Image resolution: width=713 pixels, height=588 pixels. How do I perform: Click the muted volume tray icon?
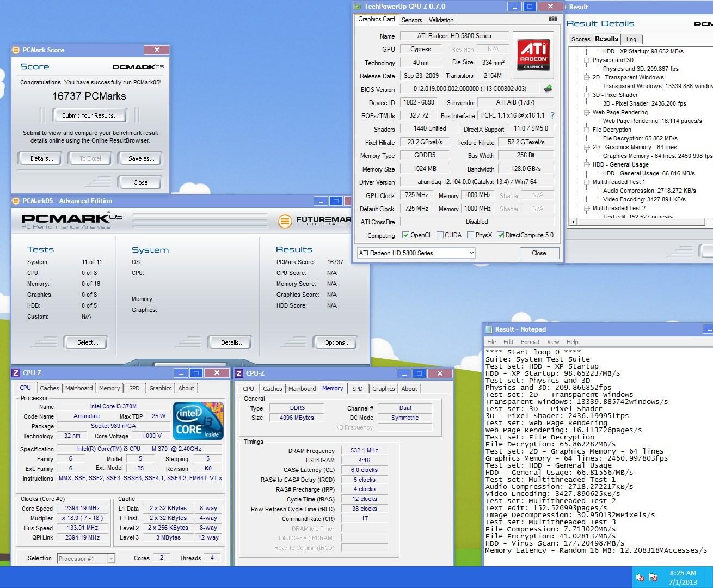640,577
